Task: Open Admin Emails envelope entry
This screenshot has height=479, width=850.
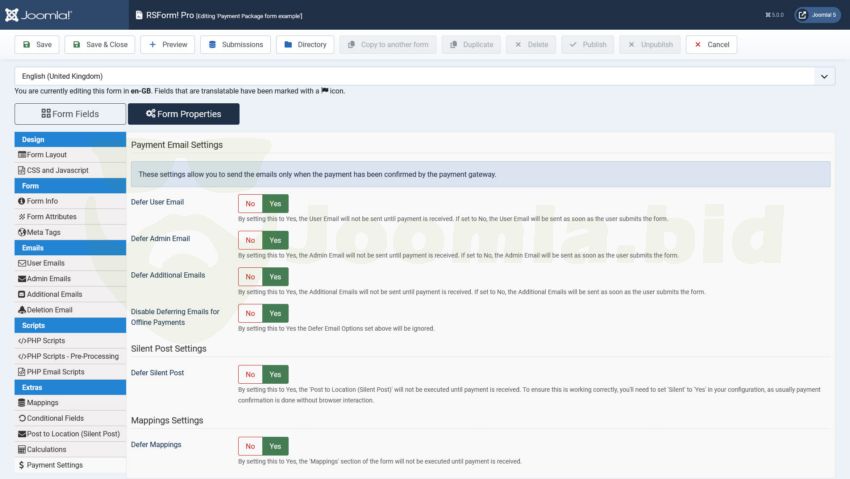Action: coord(22,279)
